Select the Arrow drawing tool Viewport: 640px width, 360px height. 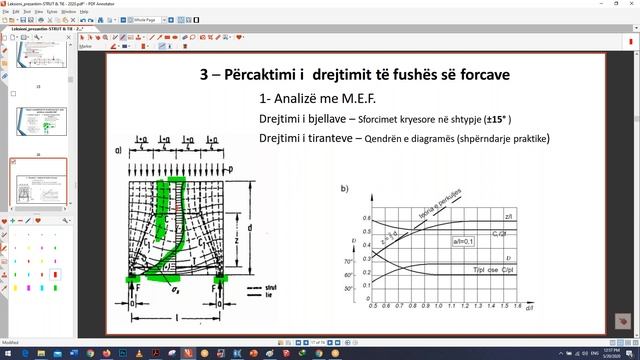(159, 38)
